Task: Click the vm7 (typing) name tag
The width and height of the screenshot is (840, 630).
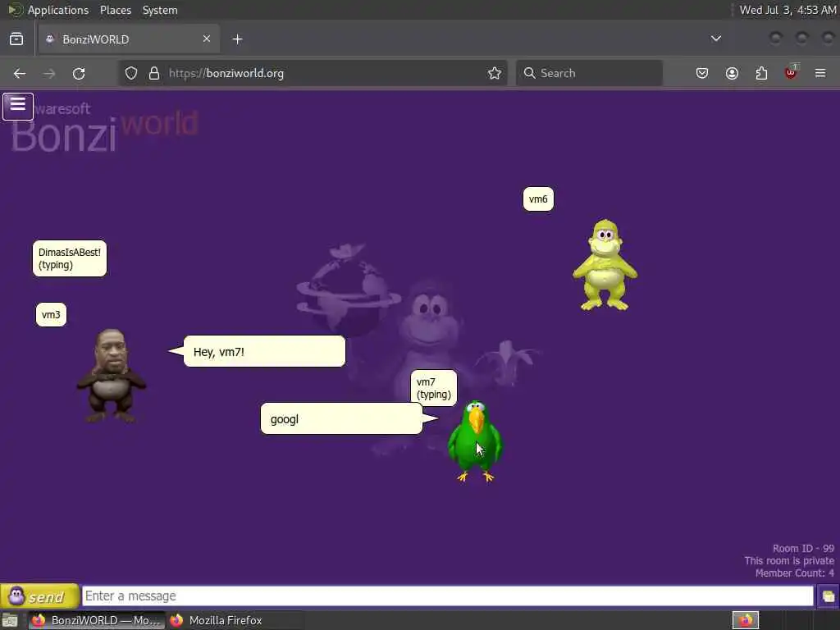Action: pos(434,388)
